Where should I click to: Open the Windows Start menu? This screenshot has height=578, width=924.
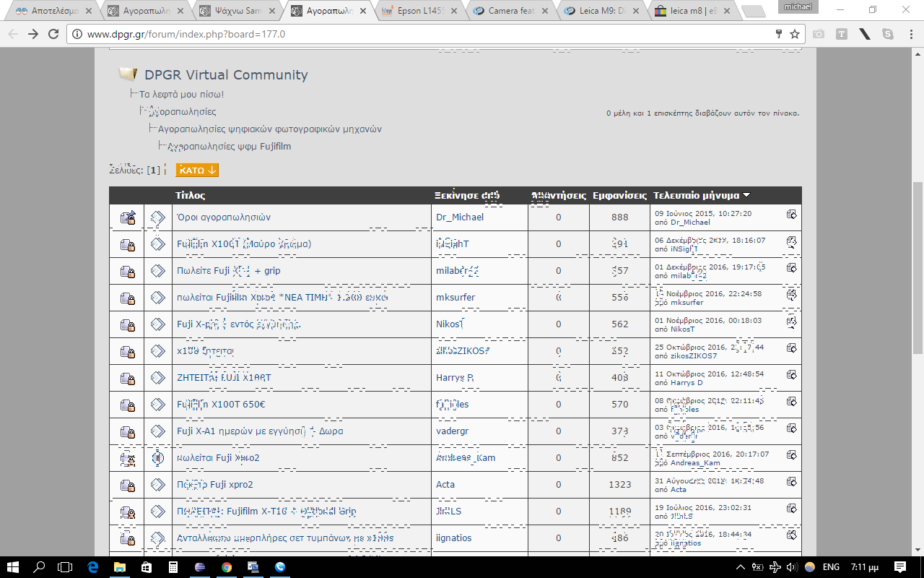coord(14,567)
